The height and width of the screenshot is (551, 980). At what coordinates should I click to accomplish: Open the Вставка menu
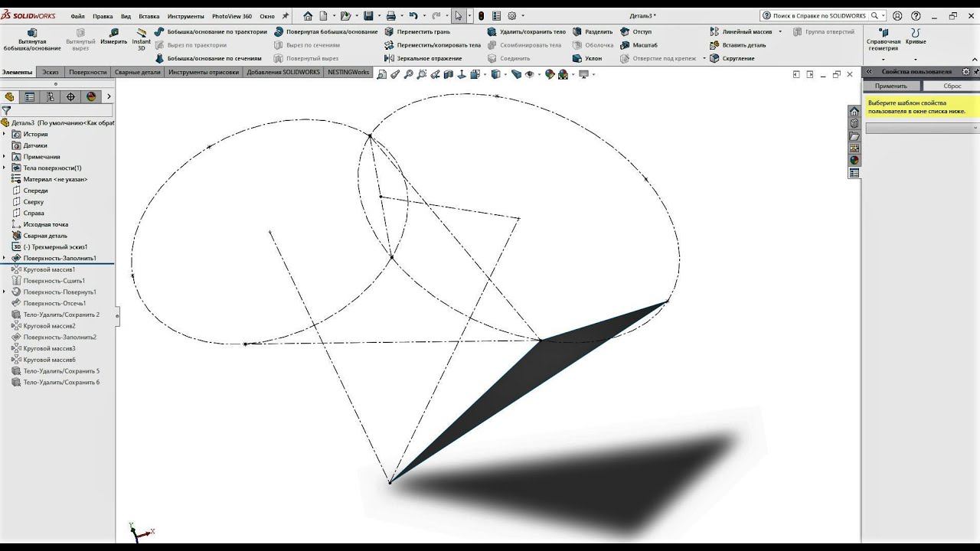149,16
